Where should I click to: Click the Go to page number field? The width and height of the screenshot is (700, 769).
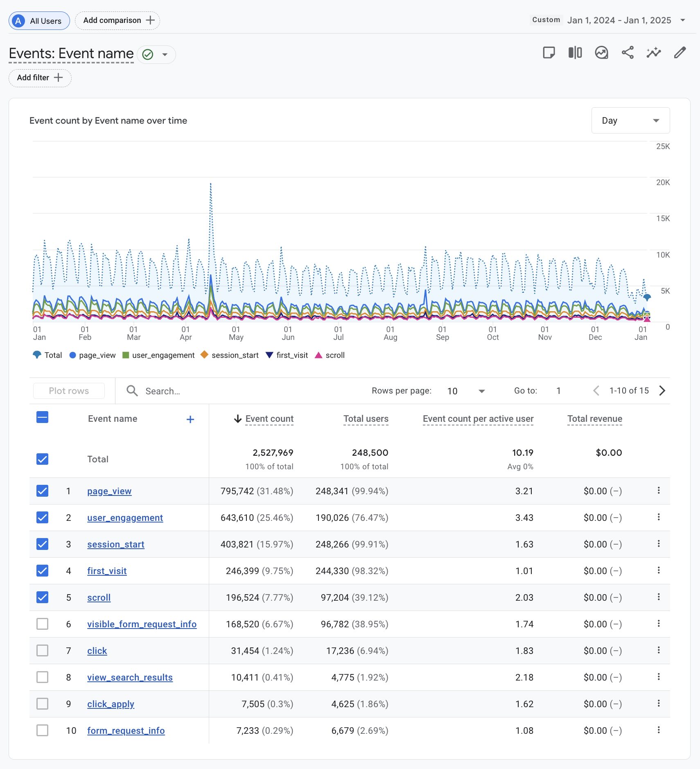point(558,391)
